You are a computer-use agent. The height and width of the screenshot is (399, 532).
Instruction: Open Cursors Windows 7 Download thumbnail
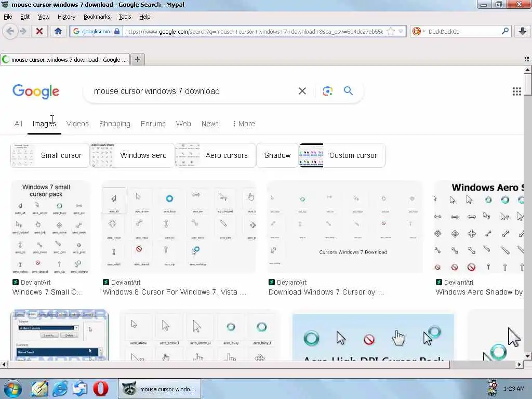click(x=345, y=228)
